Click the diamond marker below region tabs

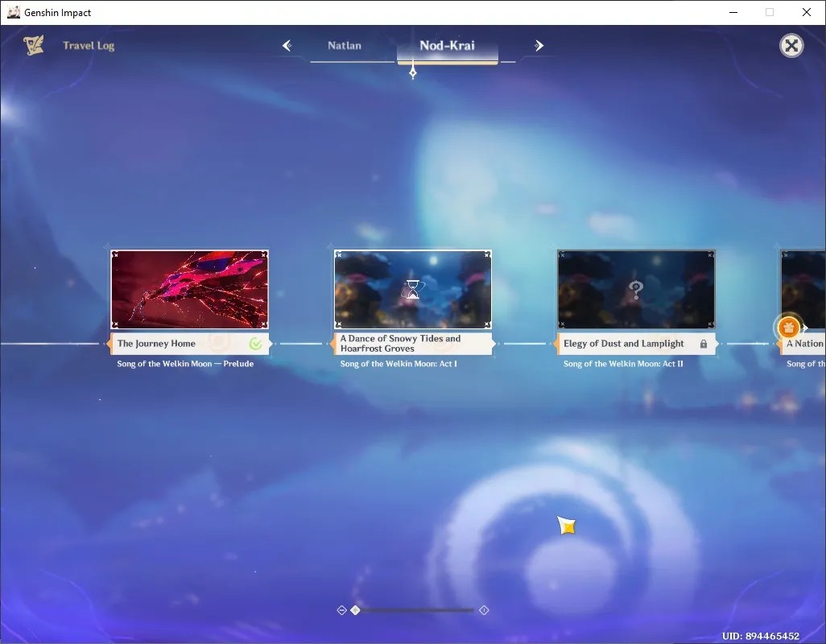(413, 72)
